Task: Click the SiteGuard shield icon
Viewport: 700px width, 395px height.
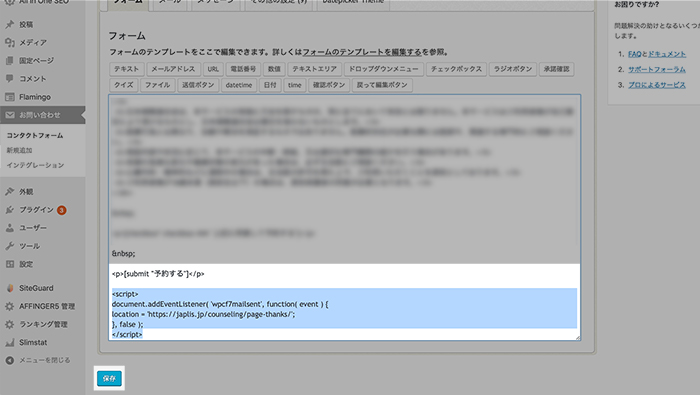Action: (x=10, y=288)
